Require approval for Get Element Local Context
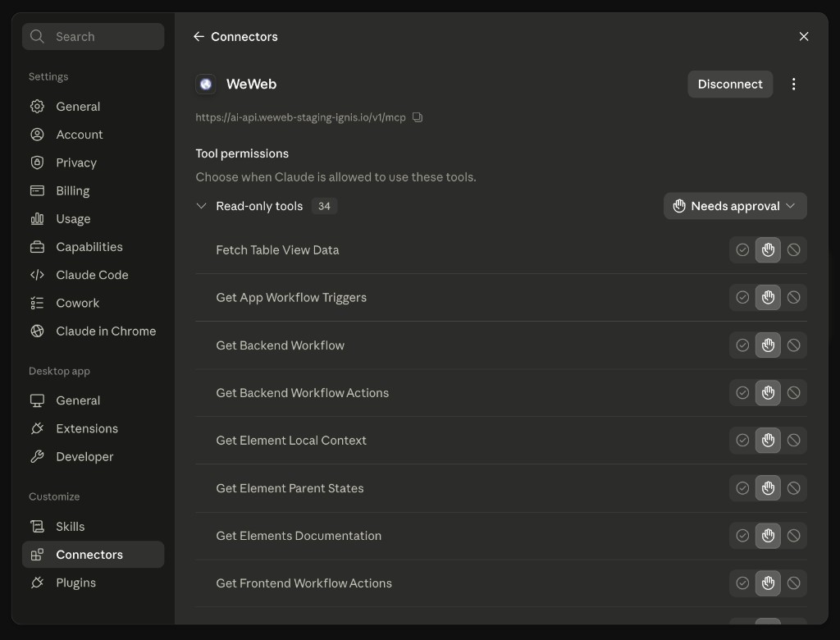 coord(768,440)
